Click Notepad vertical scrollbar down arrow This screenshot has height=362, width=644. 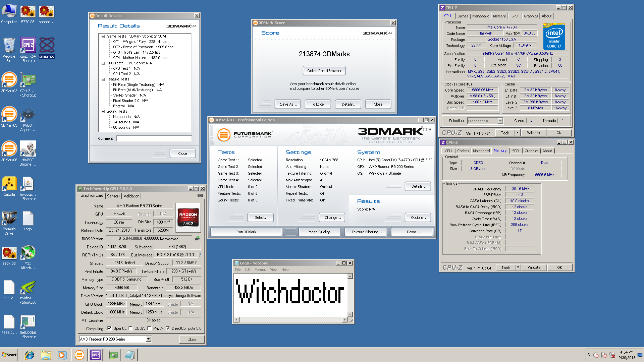tap(350, 314)
